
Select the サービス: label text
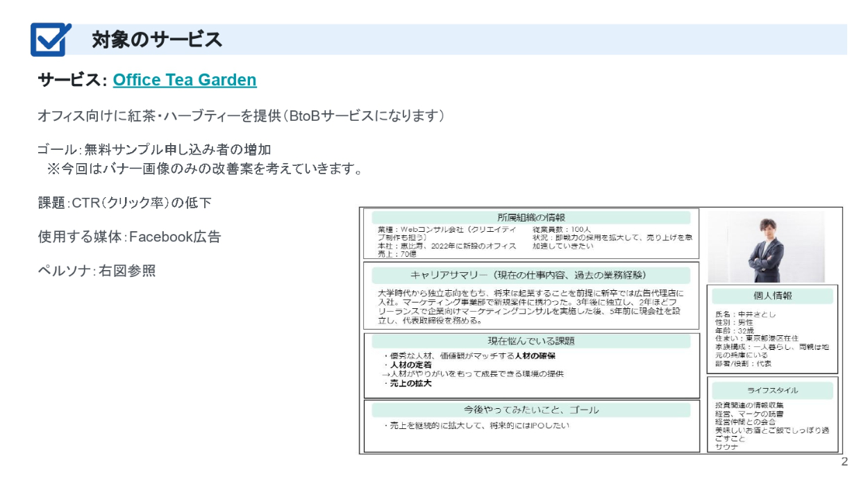[x=73, y=81]
